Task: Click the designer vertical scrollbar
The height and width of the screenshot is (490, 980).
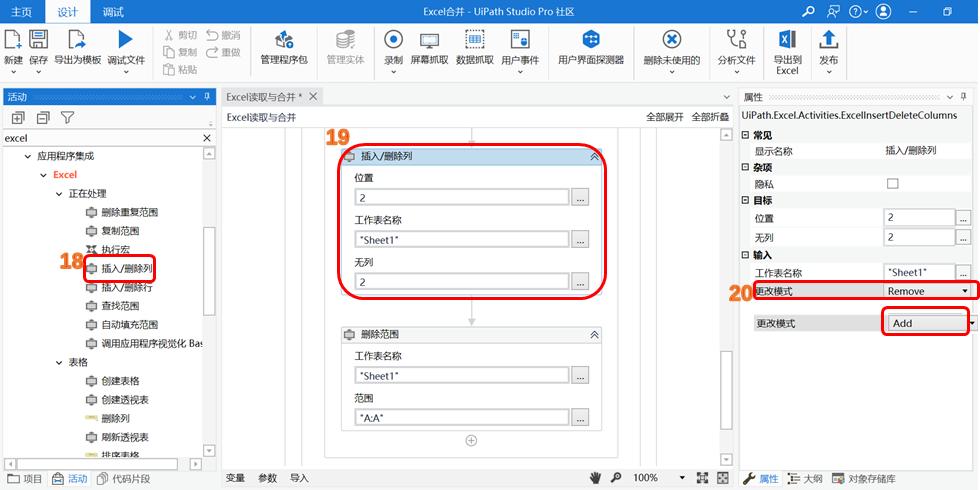Action: 726,391
